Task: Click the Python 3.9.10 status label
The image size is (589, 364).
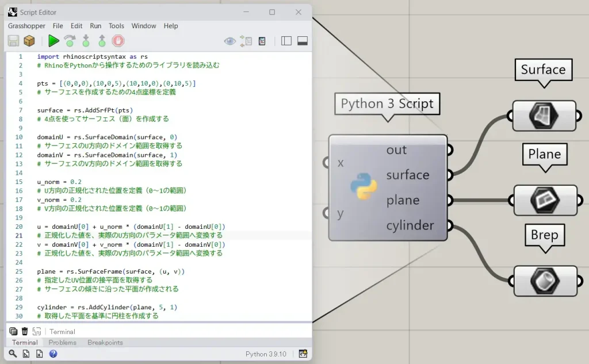Action: (266, 354)
